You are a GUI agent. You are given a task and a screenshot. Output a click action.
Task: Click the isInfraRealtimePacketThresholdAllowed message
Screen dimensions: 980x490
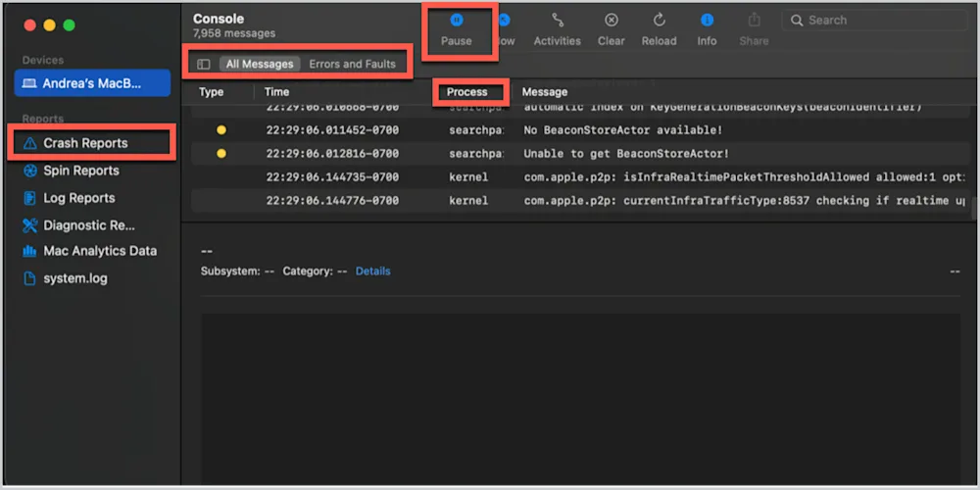745,177
